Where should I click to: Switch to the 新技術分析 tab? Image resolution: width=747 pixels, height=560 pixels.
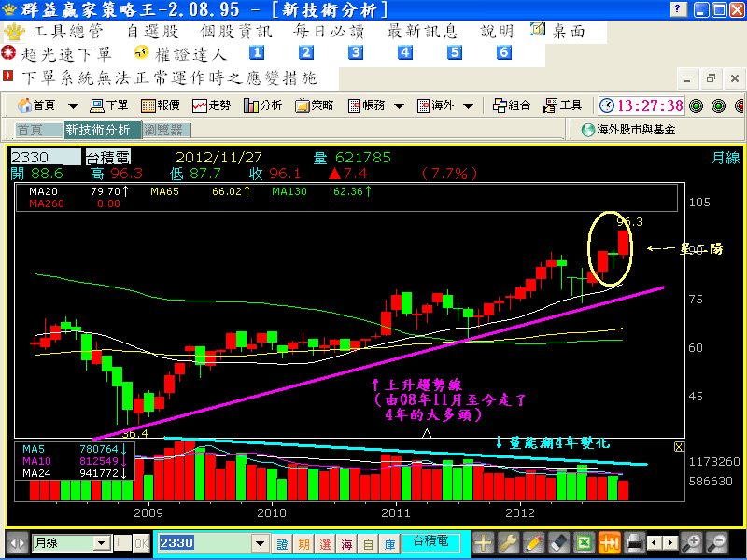pyautogui.click(x=103, y=130)
